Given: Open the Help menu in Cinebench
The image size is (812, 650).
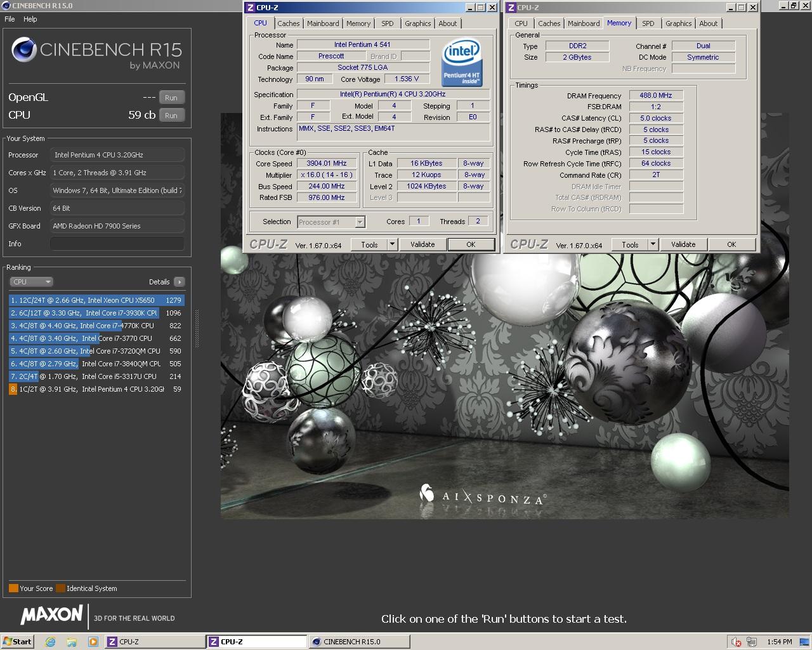Looking at the screenshot, I should [x=30, y=19].
